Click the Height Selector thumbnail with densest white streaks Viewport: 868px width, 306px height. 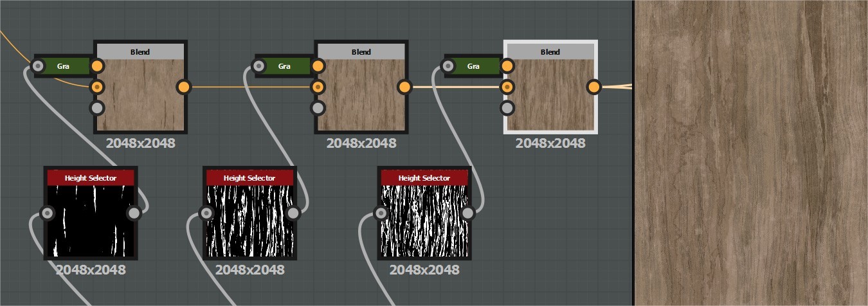coord(424,221)
